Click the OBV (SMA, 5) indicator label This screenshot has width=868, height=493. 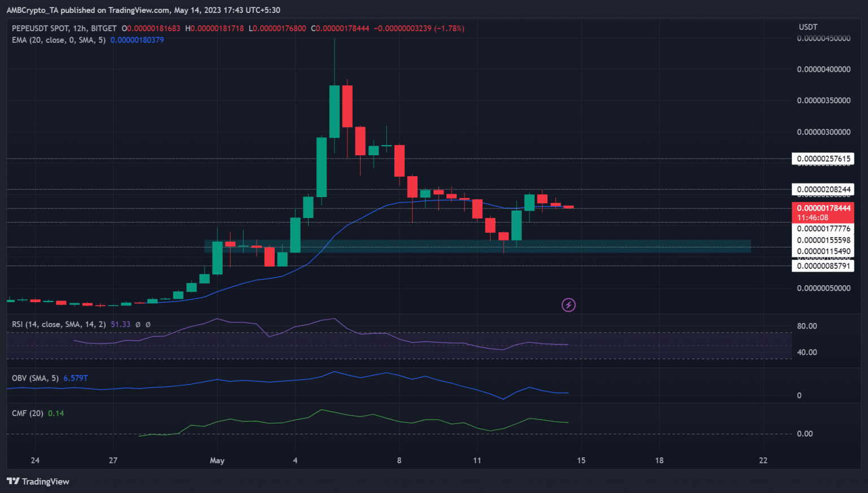point(35,378)
